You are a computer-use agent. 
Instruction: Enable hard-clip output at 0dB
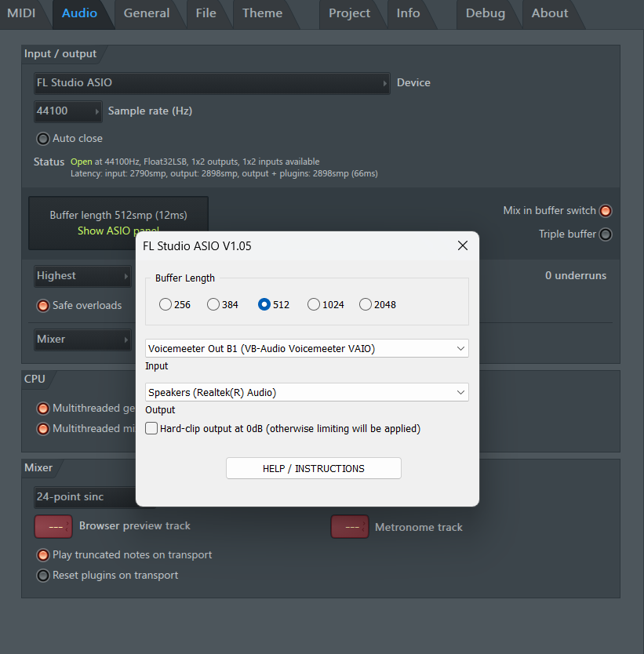[x=151, y=428]
